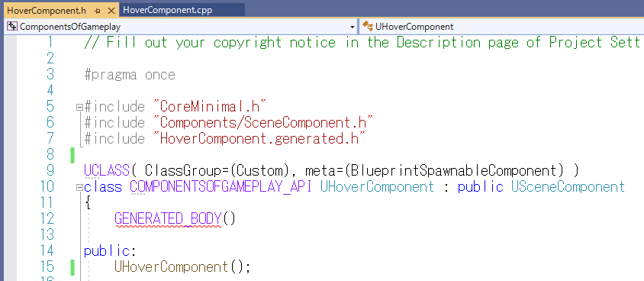Toggle the pin icon on HoverComponent.h tab

[x=98, y=11]
